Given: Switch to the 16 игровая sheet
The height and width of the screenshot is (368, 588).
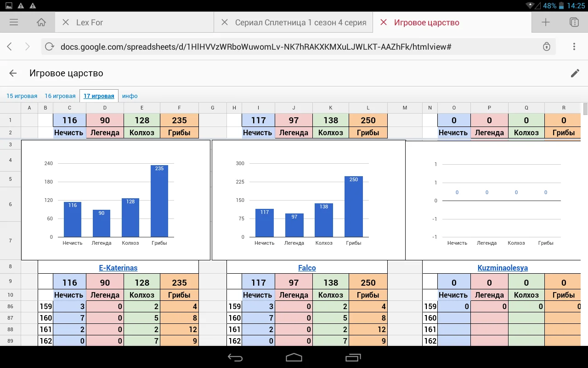Looking at the screenshot, I should click(60, 96).
